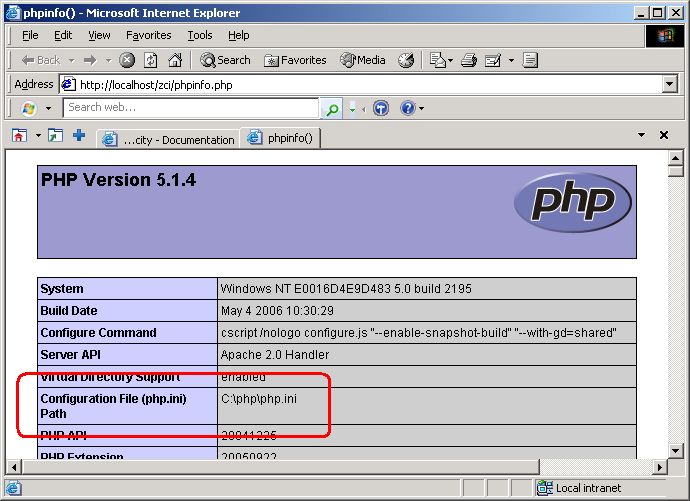The height and width of the screenshot is (501, 690).
Task: Open the dropdown beside the tab bar home icon
Action: pos(38,135)
